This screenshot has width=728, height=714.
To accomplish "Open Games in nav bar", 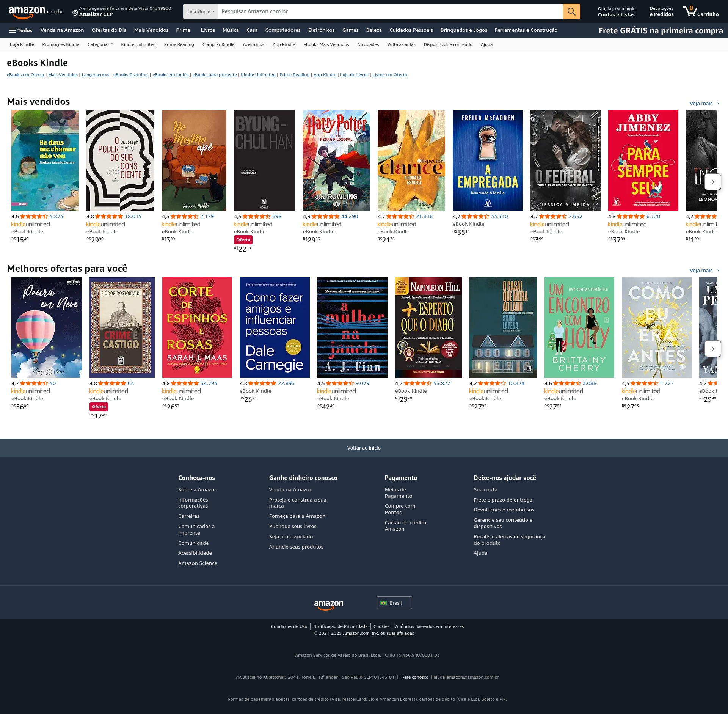I will (x=350, y=30).
